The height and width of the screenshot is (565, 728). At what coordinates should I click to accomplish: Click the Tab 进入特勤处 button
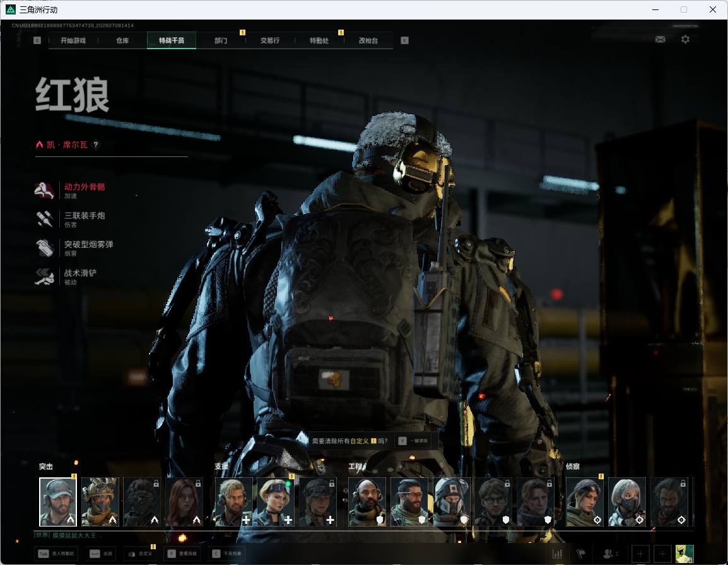tap(56, 554)
